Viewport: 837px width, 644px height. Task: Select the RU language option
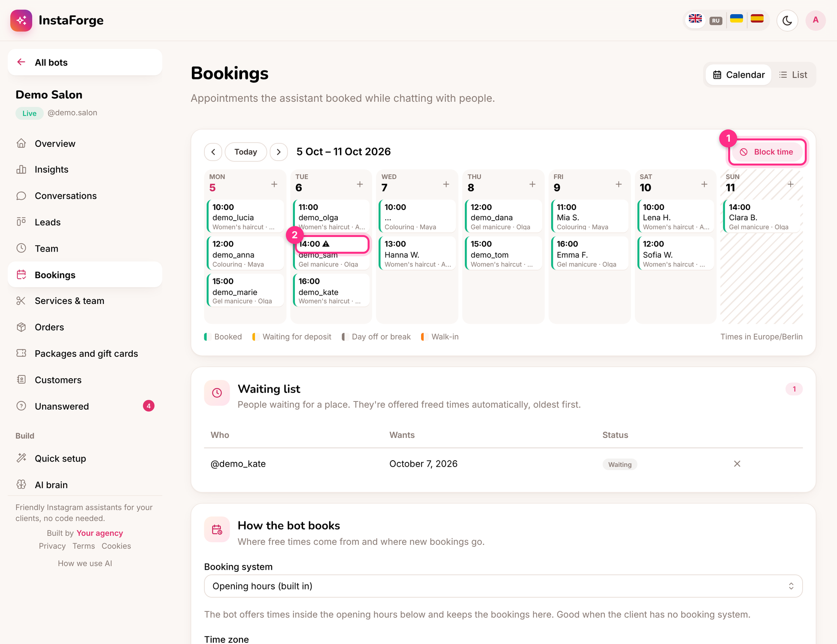(716, 21)
